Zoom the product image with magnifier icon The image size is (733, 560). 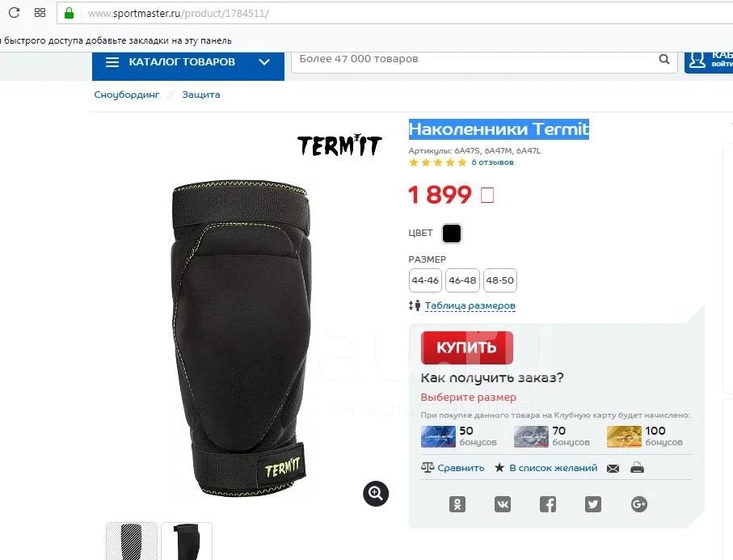coord(376,493)
